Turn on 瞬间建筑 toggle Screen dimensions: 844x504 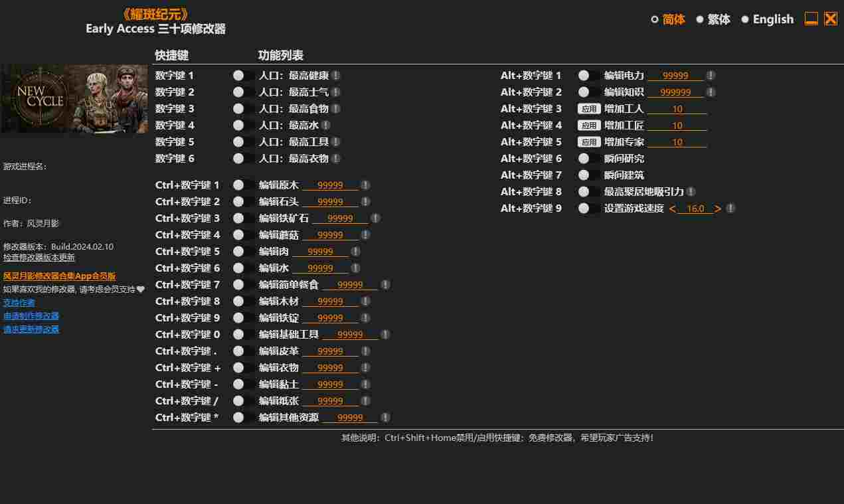point(588,175)
